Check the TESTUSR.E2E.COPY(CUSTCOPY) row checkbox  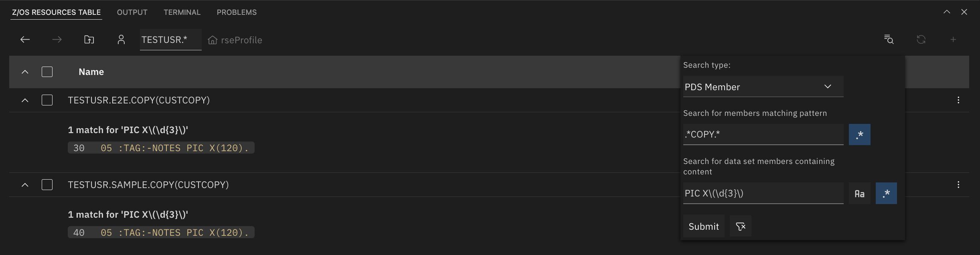coord(47,100)
